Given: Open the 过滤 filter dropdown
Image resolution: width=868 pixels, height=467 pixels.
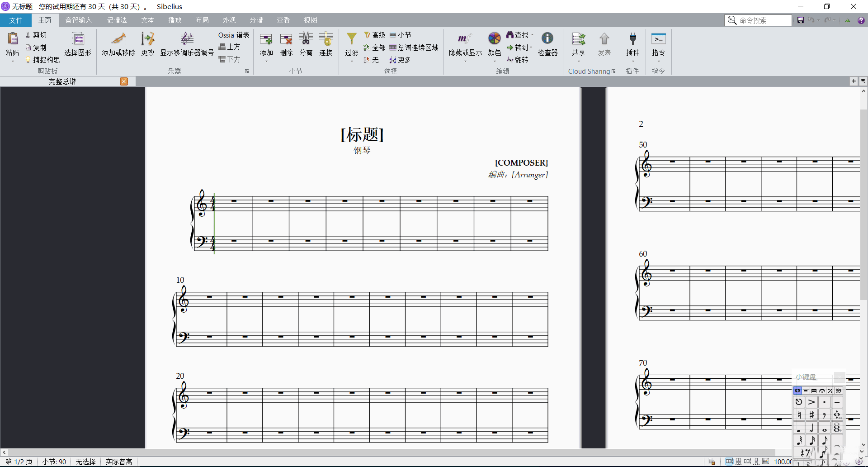Looking at the screenshot, I should tap(351, 61).
